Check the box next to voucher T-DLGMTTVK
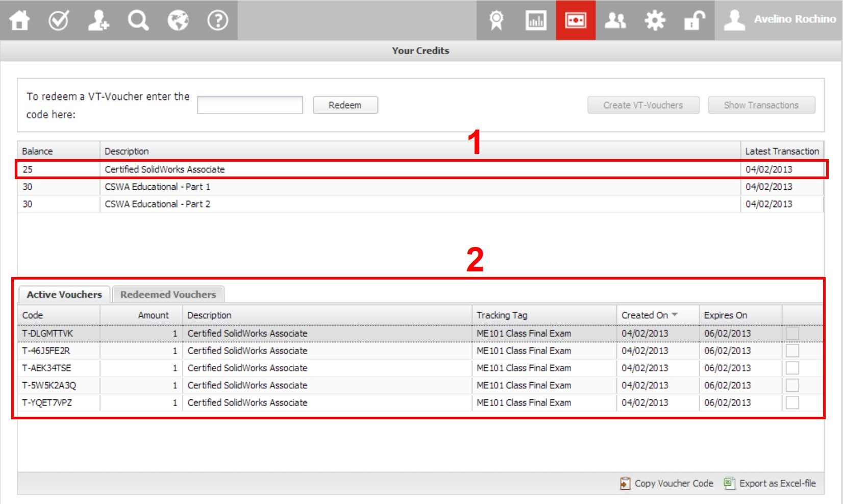This screenshot has width=843, height=504. [794, 333]
